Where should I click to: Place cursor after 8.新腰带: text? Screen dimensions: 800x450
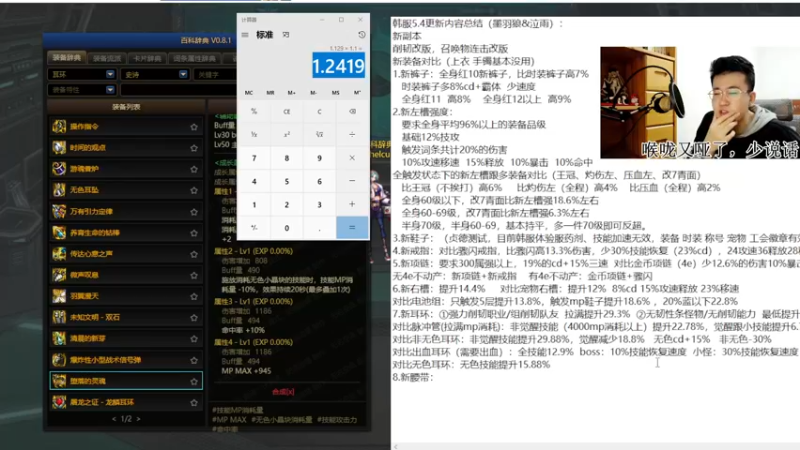[434, 378]
